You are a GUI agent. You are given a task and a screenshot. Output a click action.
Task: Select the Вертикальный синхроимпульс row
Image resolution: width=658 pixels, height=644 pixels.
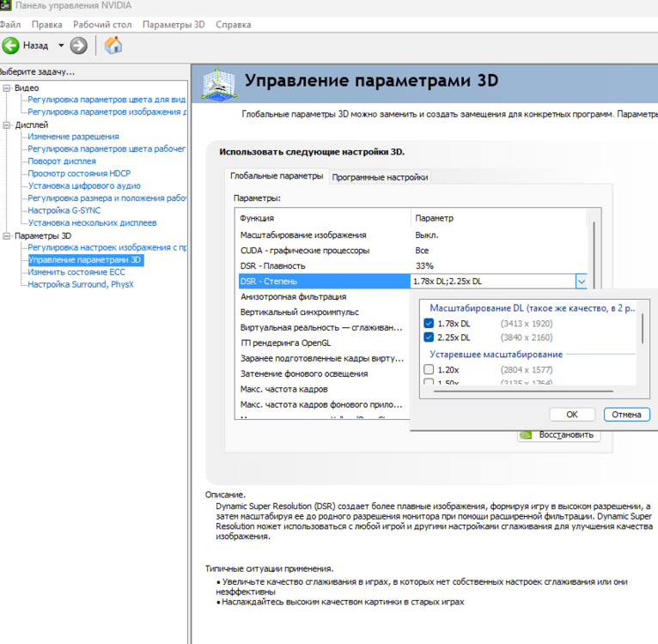[x=324, y=313]
